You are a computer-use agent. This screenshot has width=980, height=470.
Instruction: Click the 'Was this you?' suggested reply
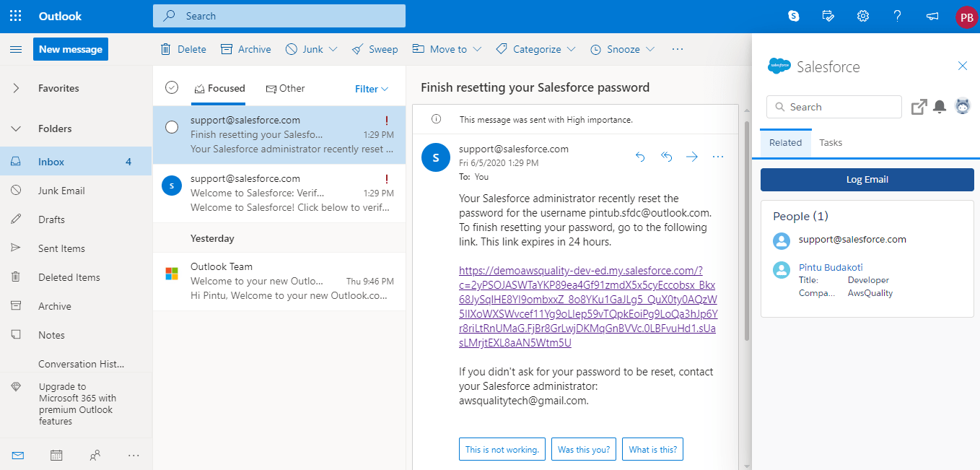tap(584, 449)
